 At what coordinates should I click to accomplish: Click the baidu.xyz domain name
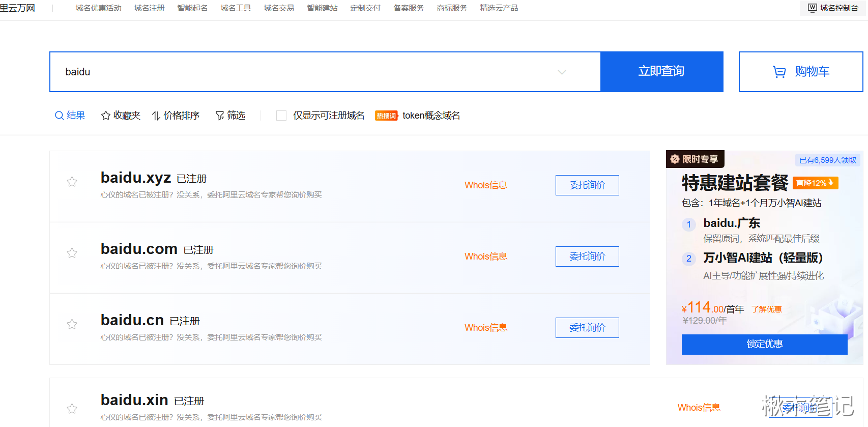[x=136, y=178]
